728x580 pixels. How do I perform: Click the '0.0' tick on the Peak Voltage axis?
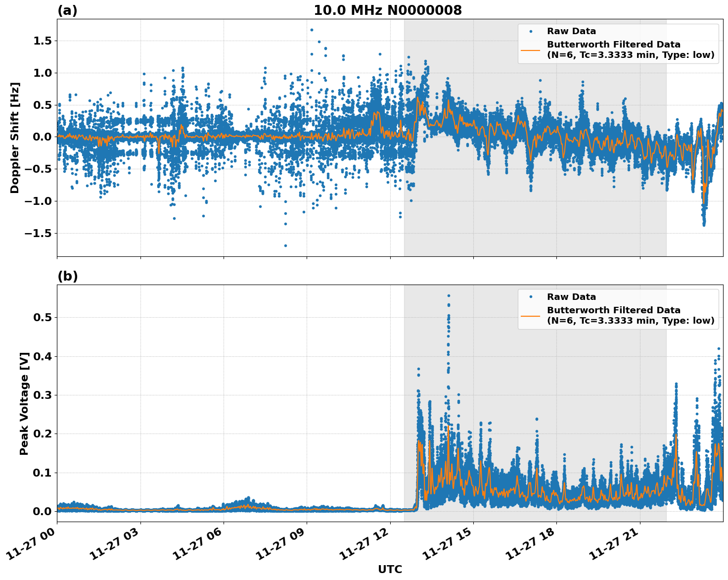pyautogui.click(x=43, y=511)
